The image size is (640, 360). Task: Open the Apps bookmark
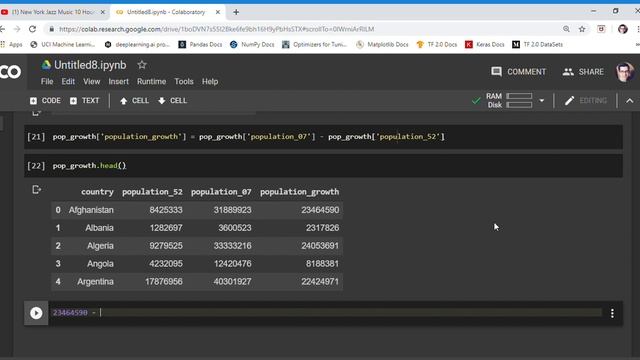tap(11, 44)
